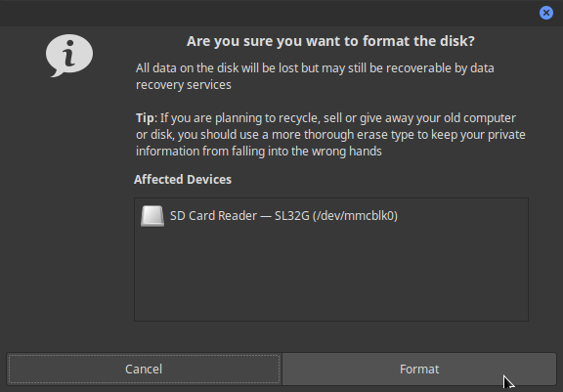Image resolution: width=563 pixels, height=392 pixels.
Task: Click the /dev/mmcblk0 device path text
Action: pyautogui.click(x=355, y=216)
